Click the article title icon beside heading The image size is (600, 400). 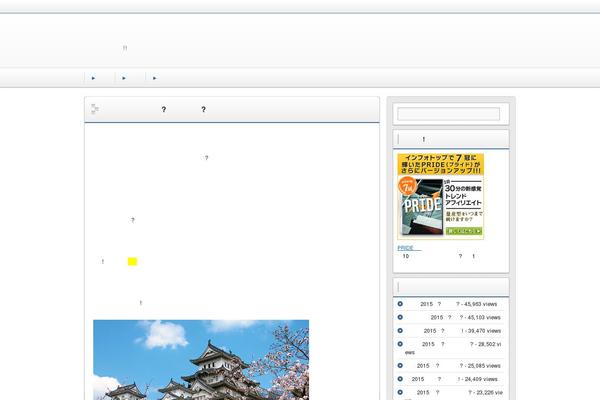point(95,109)
